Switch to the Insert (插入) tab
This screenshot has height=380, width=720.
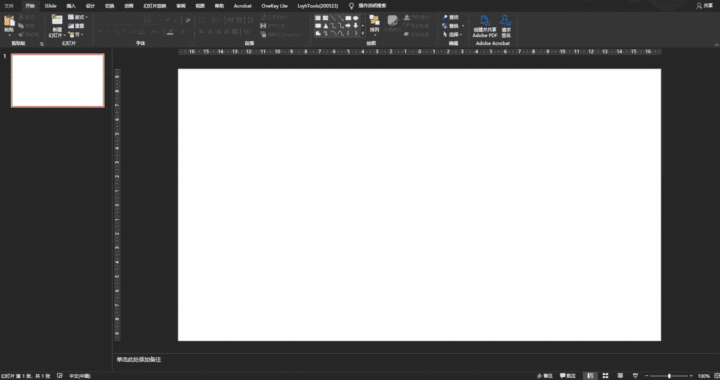point(71,6)
